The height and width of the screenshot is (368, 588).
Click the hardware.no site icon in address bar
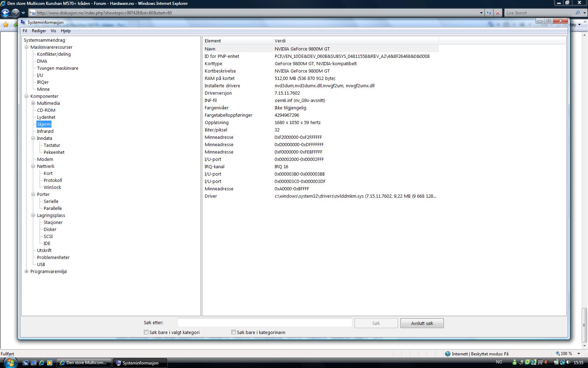coord(33,13)
